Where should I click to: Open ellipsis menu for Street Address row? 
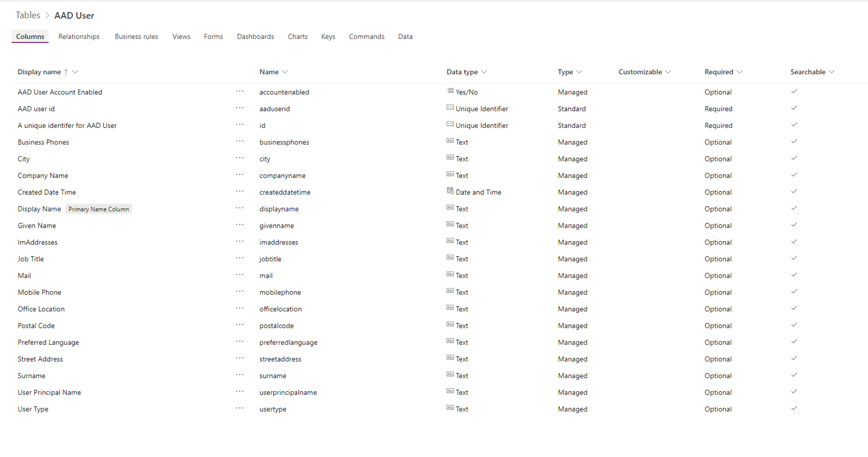(x=240, y=358)
